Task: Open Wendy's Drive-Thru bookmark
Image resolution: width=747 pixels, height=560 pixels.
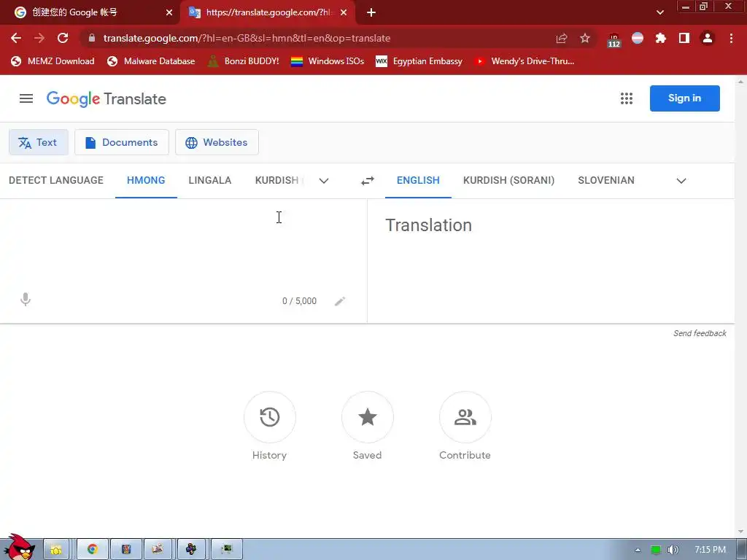Action: [525, 61]
